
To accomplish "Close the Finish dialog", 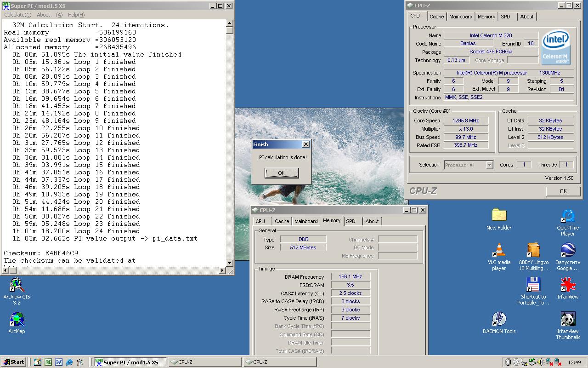I will (x=306, y=144).
